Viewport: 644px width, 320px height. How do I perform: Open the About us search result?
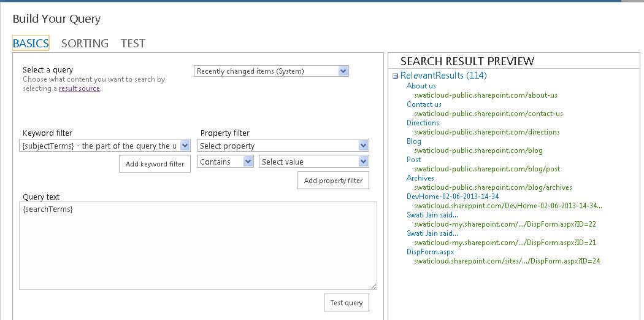[x=421, y=86]
